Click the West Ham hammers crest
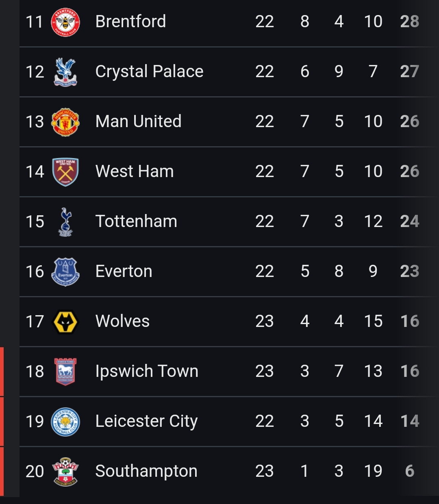439x504 pixels. pos(65,172)
